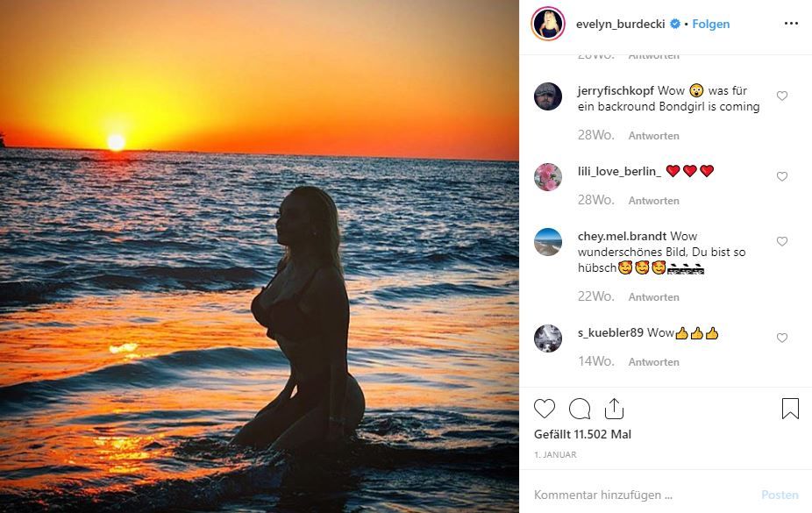Screen dimensions: 812x513
Task: Open the sunset beach photo
Action: coord(260,256)
